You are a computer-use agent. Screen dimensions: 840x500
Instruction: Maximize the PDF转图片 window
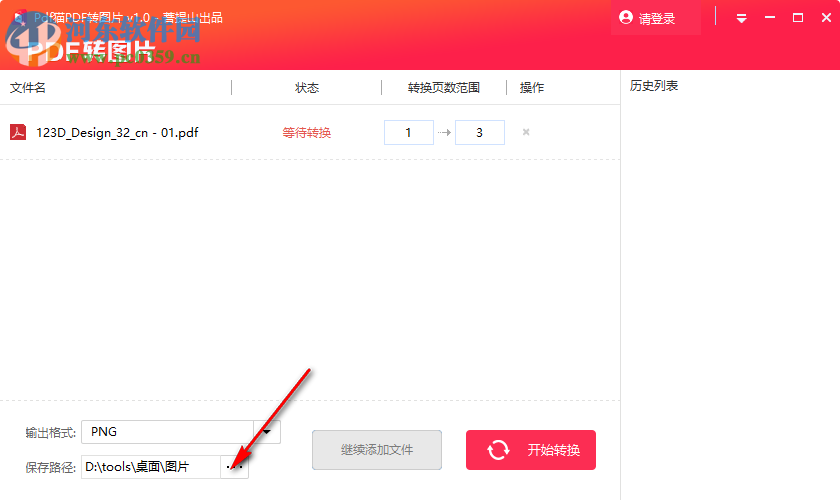tap(798, 18)
